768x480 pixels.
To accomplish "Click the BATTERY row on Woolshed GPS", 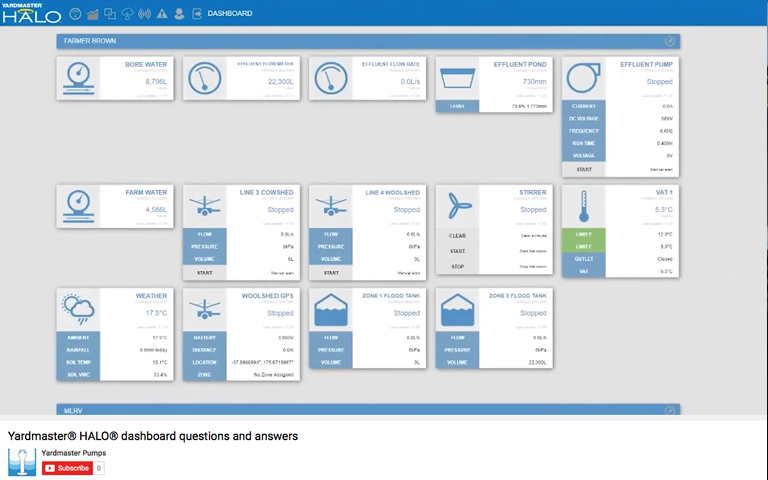I will pyautogui.click(x=241, y=338).
